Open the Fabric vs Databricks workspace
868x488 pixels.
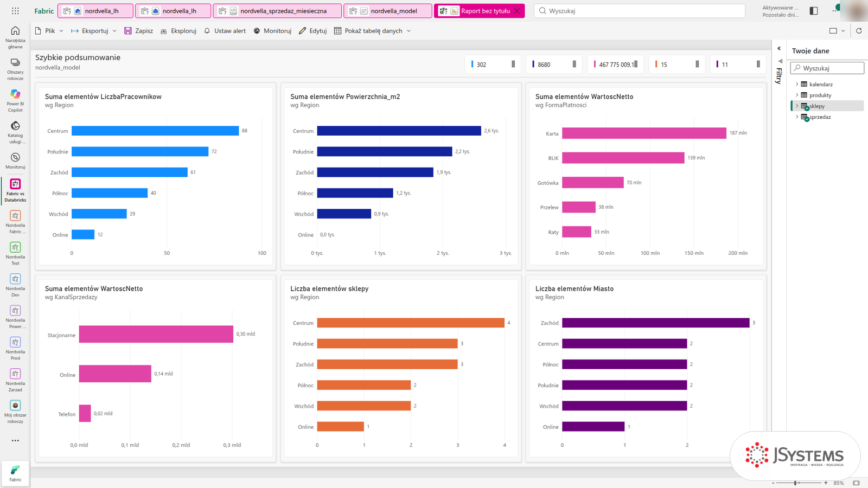(15, 190)
